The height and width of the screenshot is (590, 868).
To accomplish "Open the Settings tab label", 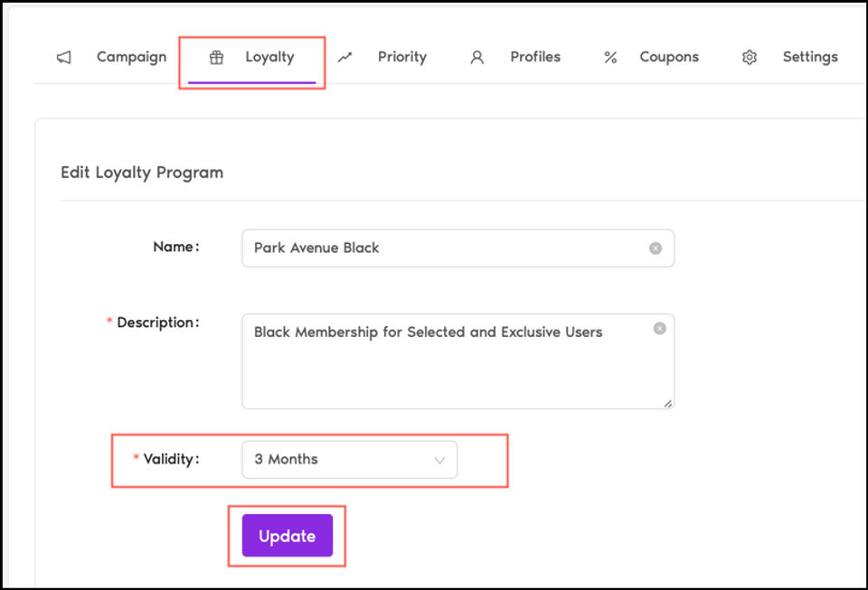I will coord(810,57).
